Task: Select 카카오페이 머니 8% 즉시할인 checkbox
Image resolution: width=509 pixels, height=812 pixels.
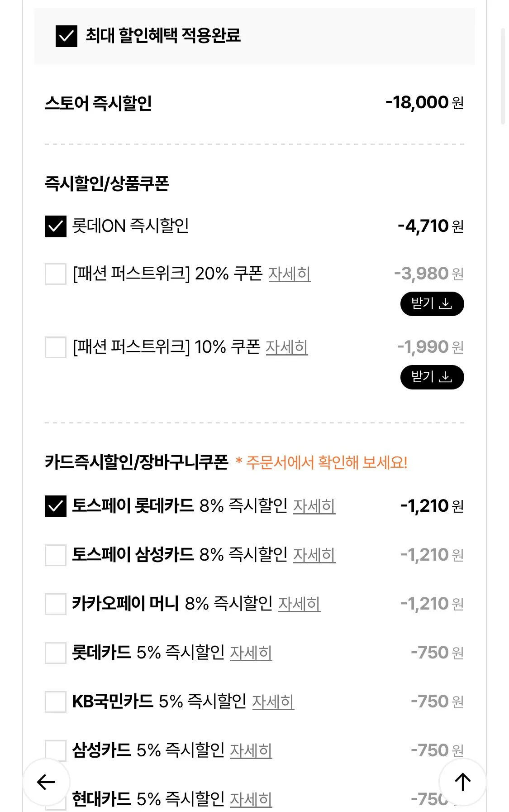Action: click(56, 604)
